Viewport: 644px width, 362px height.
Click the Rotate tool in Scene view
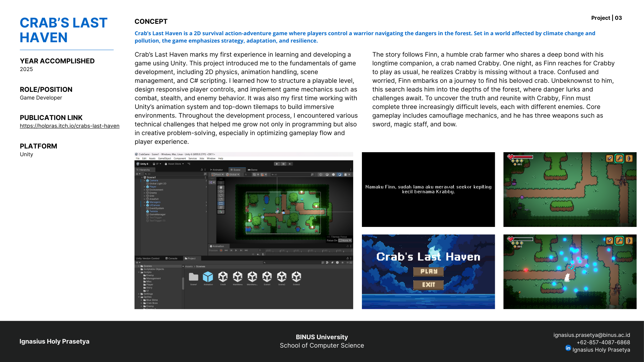coord(221,195)
